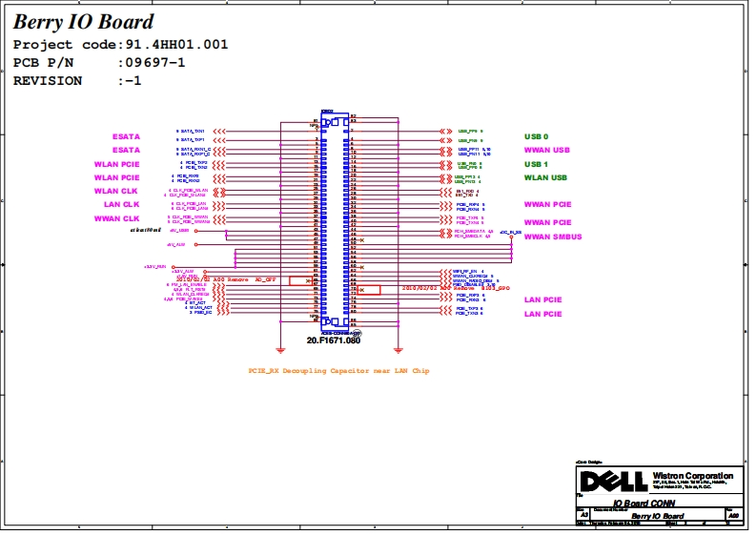The height and width of the screenshot is (535, 756).
Task: Click IO Board CONN title field
Action: (x=644, y=502)
